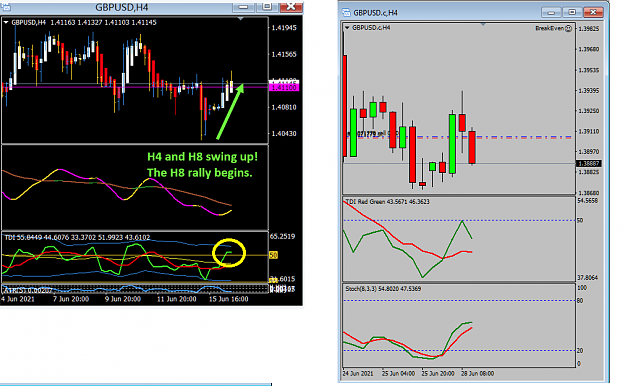Click the OHLC values '1.41163 1.41327 1.41103 1.41145'
625x386 pixels.
click(103, 23)
